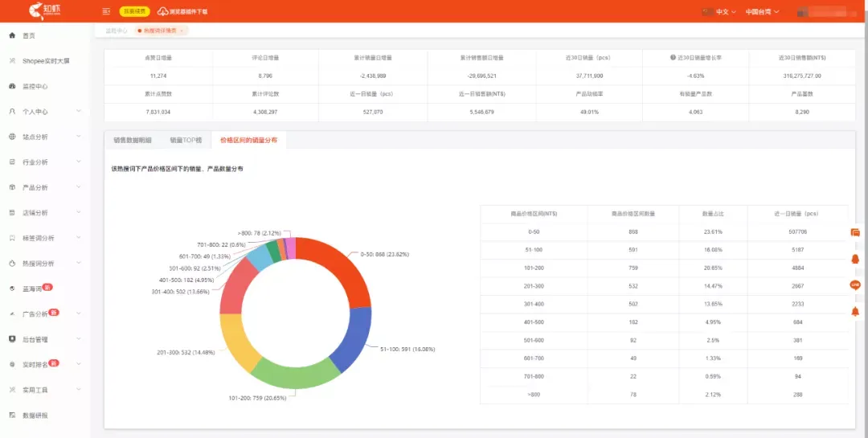This screenshot has width=868, height=438.
Task: Switch to the 销售数据明细 tab
Action: click(x=132, y=140)
